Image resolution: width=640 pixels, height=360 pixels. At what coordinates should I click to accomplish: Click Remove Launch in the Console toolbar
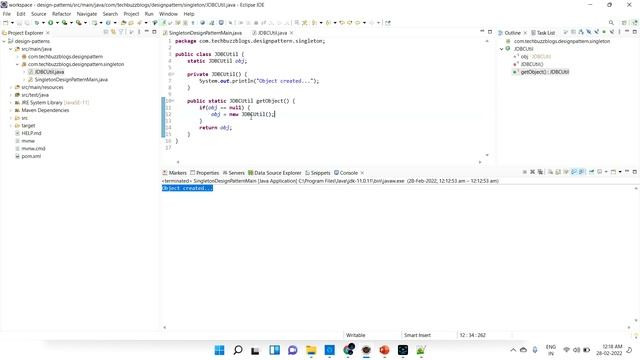pos(532,172)
